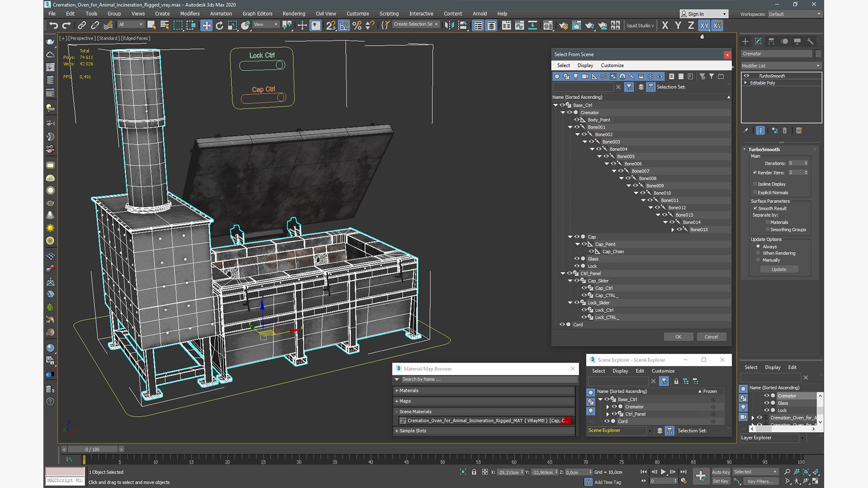
Task: Enable Explicit Normals checkbox
Action: (755, 192)
